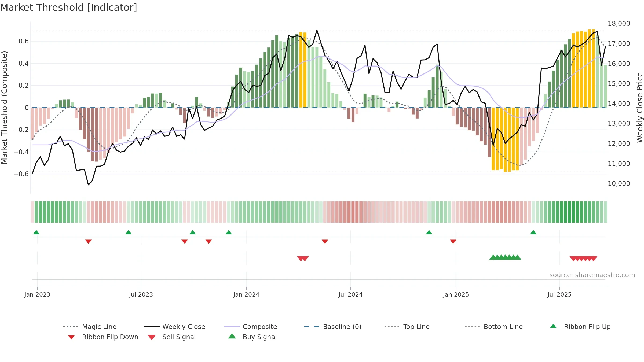Select the November 2024 ribbon flip up triangle
Image resolution: width=644 pixels, height=362 pixels.
pos(429,232)
